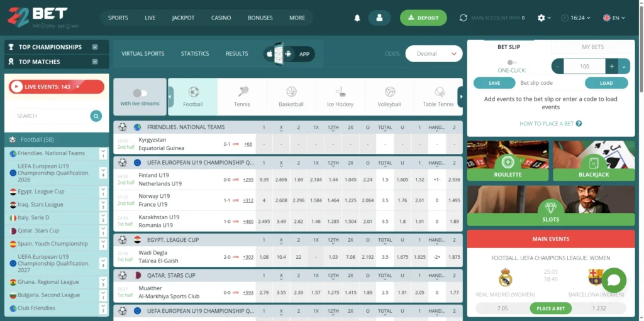
Task: Refresh main account balance icon
Action: (464, 18)
